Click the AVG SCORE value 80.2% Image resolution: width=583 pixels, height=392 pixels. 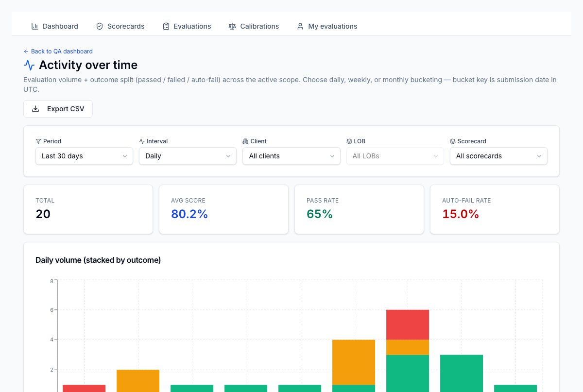[189, 214]
